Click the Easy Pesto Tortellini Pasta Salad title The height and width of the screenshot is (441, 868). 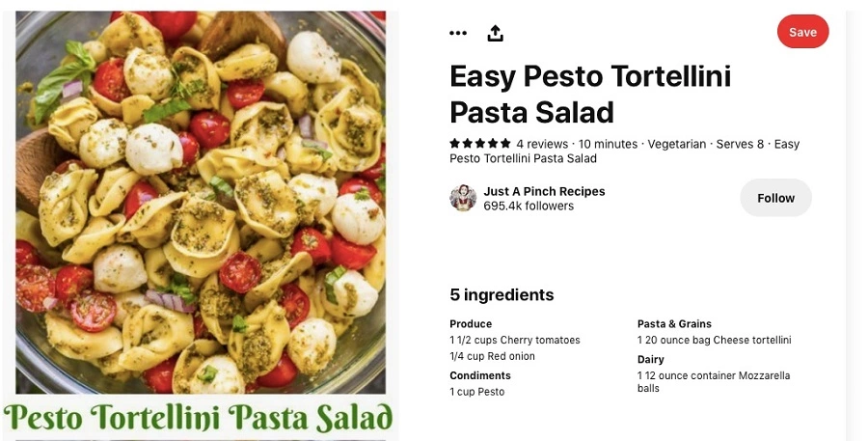pos(590,94)
